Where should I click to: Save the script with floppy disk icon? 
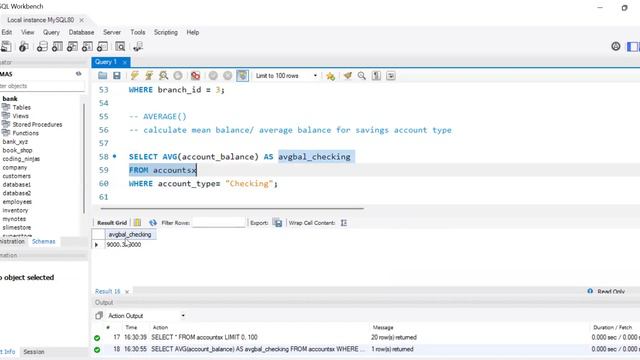117,76
